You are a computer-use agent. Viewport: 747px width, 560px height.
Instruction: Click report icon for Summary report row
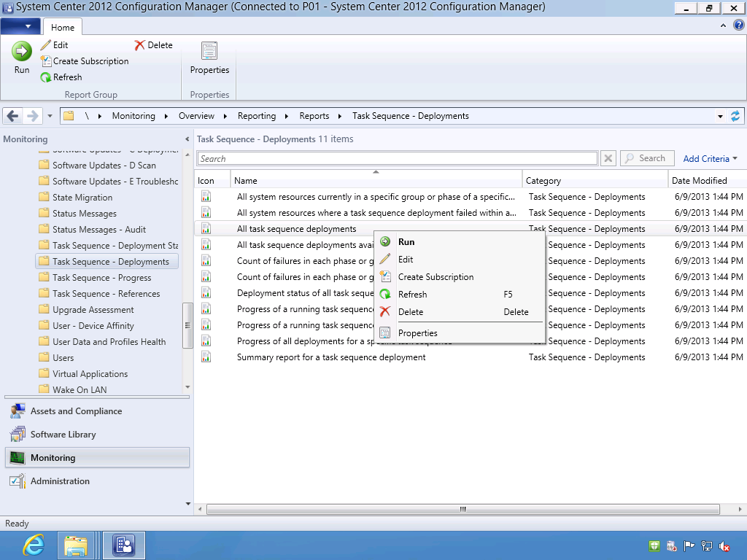pos(206,357)
